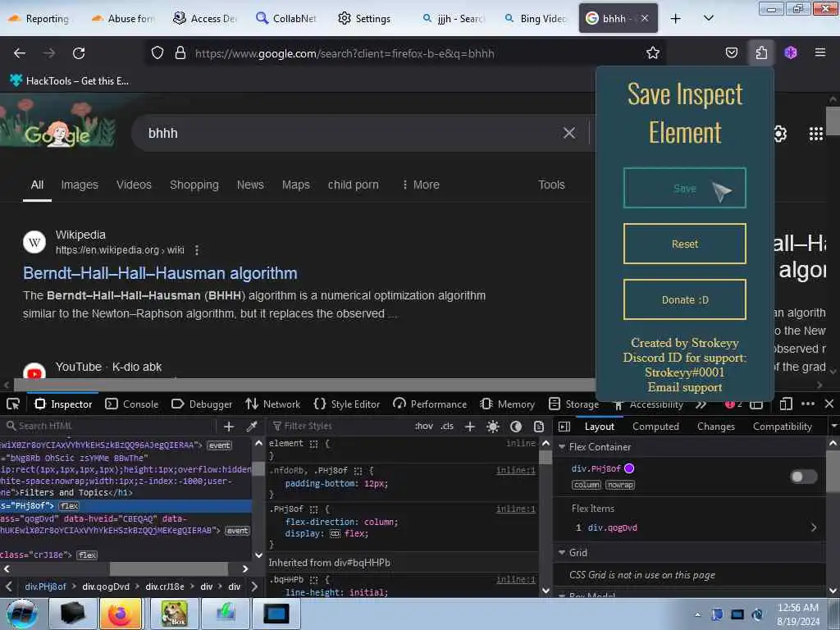Toggle the three-pane inspector sidebar icon

(564, 427)
